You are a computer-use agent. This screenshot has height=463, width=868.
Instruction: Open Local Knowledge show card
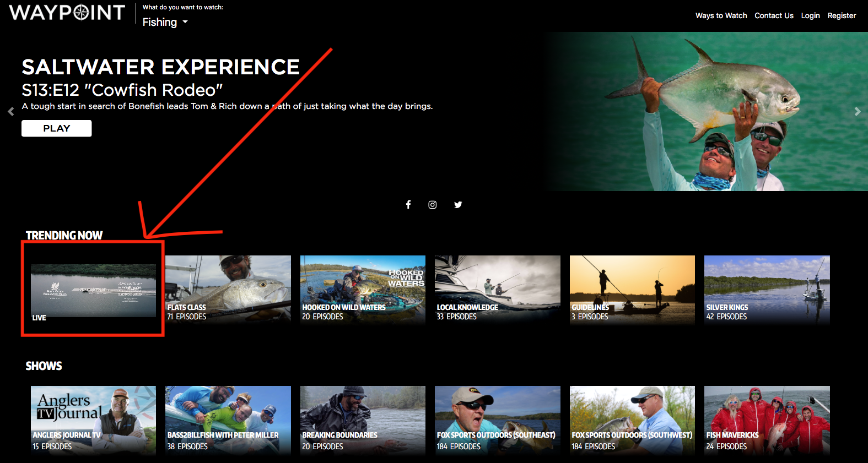(498, 291)
